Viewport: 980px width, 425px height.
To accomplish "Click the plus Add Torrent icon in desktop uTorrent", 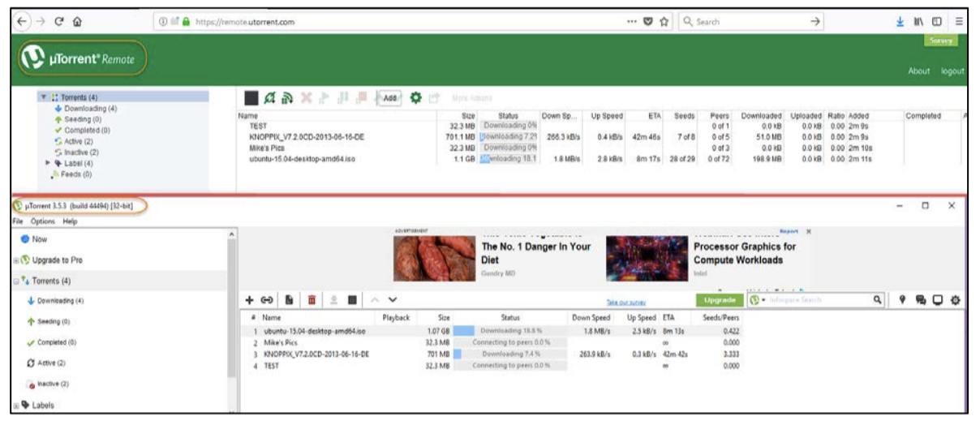I will [x=249, y=300].
